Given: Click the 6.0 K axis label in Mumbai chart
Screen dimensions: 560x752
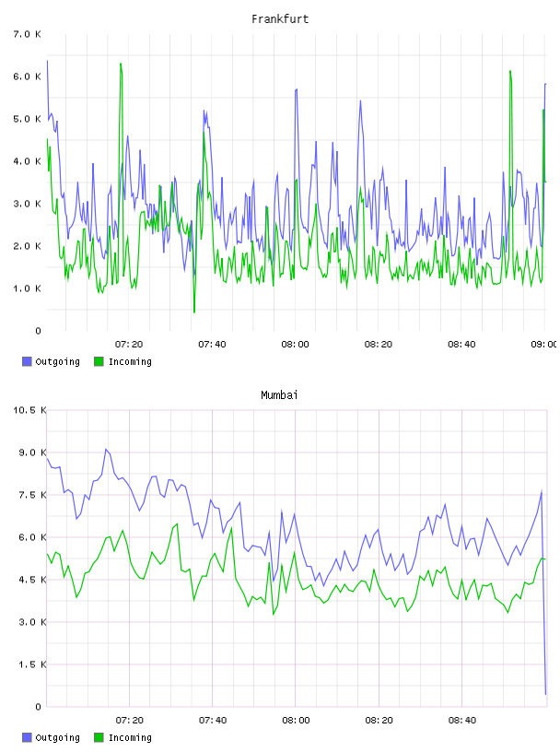Looking at the screenshot, I should coord(32,537).
